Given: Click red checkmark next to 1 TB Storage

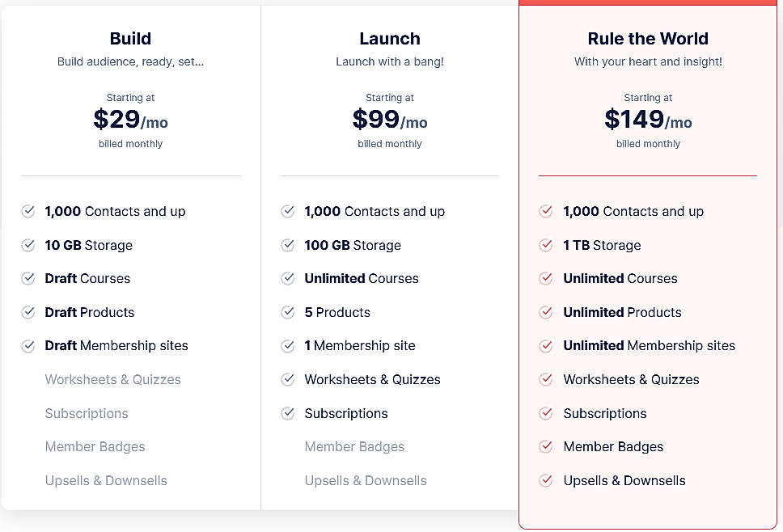Looking at the screenshot, I should (x=546, y=245).
